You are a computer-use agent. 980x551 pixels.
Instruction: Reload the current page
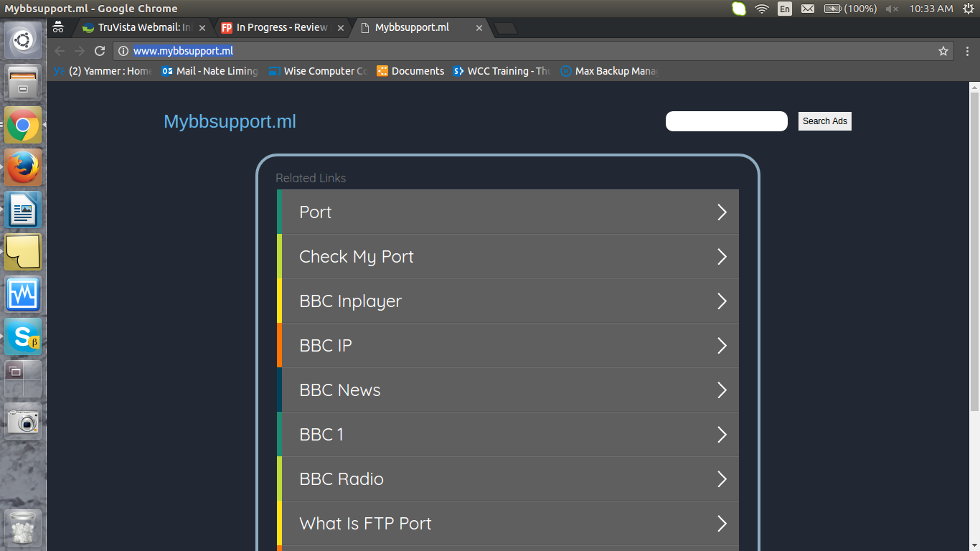pos(100,51)
